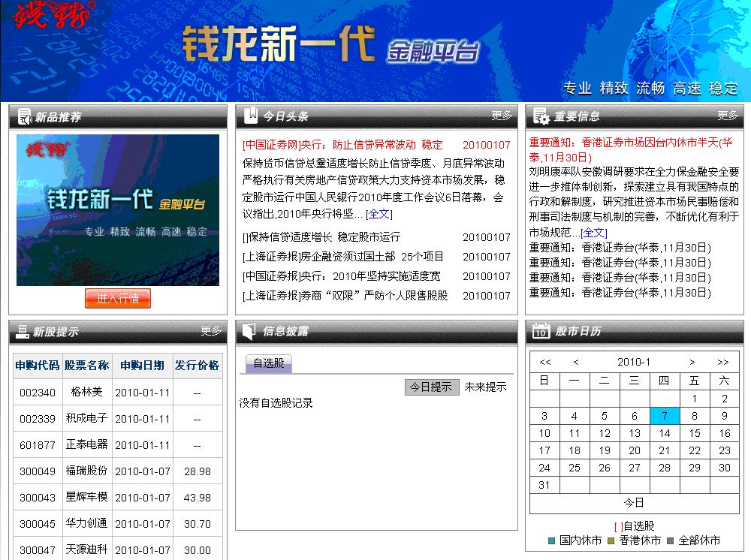This screenshot has height=560, width=751.
Task: Switch to 未来提示 tab
Action: point(486,387)
